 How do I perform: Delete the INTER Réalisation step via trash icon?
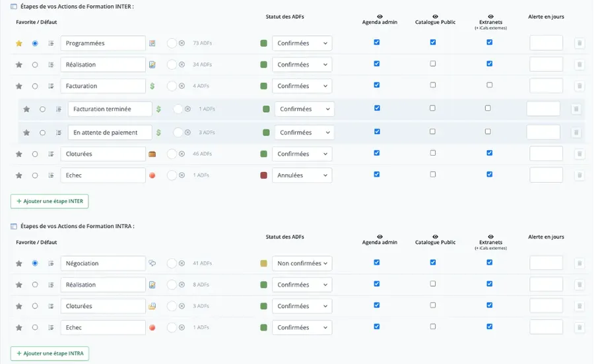click(x=579, y=65)
